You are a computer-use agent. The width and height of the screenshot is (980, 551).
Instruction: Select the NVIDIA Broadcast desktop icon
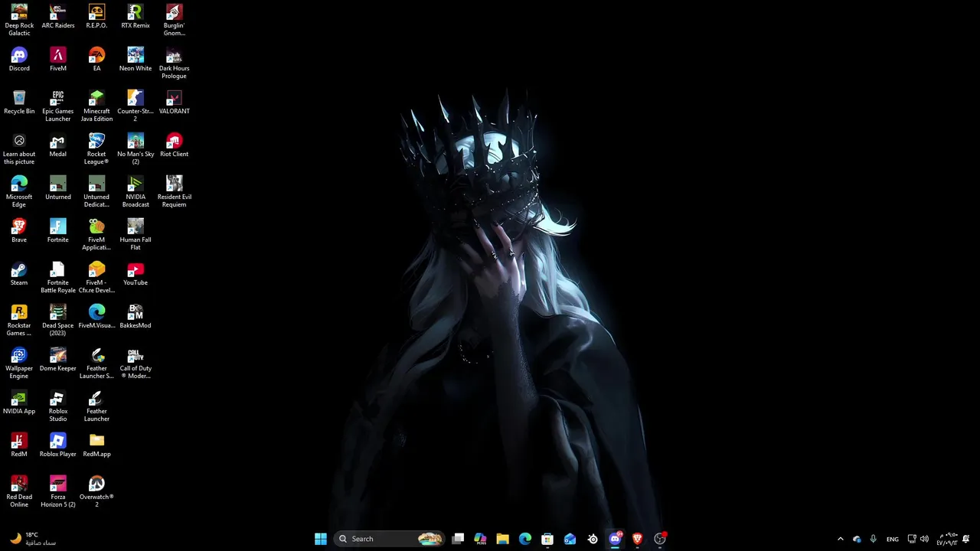click(136, 191)
